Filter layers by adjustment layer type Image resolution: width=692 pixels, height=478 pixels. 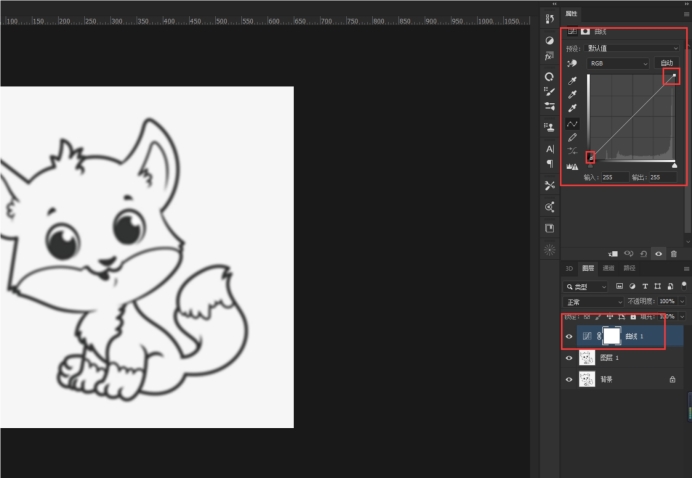tap(632, 286)
